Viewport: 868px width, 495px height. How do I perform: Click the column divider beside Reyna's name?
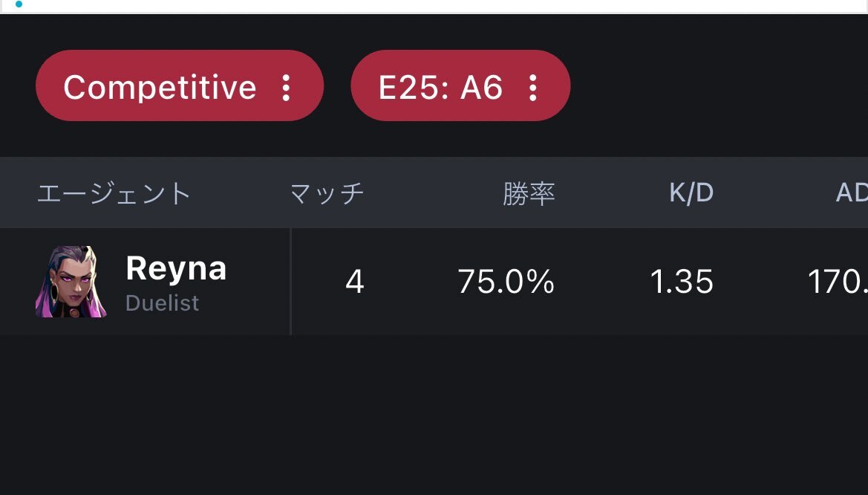coord(290,282)
